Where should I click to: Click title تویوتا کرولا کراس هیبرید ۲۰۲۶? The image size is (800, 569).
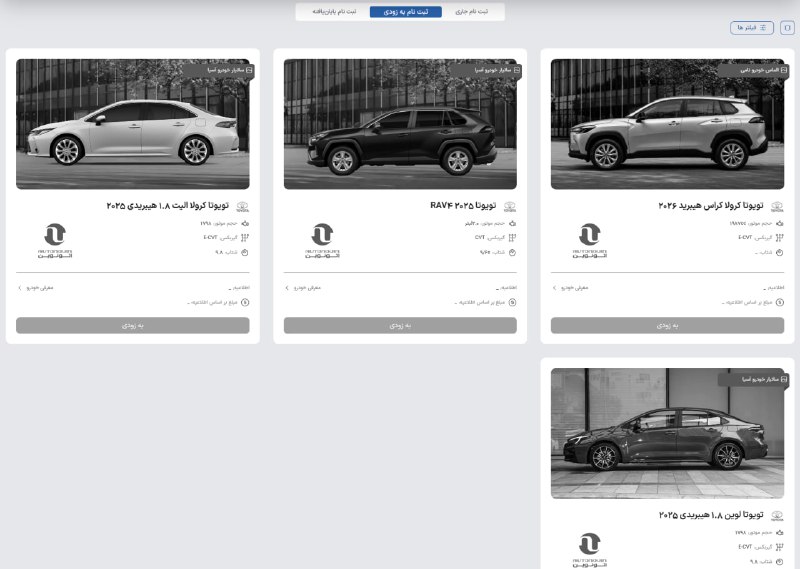[x=711, y=206]
